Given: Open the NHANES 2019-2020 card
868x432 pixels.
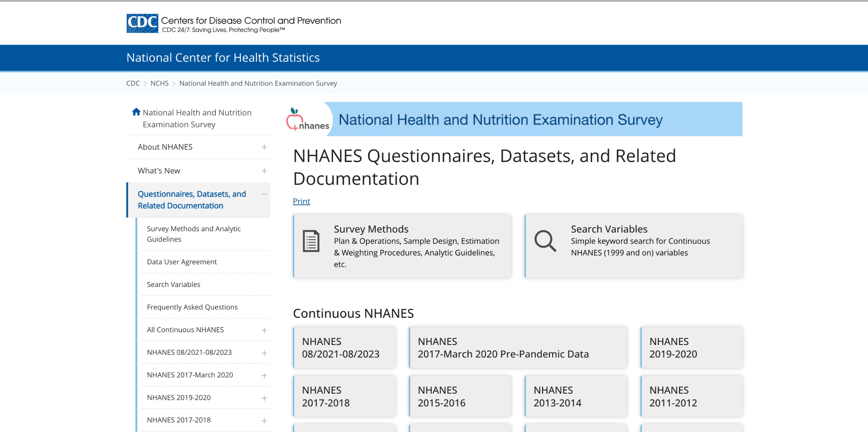Looking at the screenshot, I should pyautogui.click(x=691, y=348).
